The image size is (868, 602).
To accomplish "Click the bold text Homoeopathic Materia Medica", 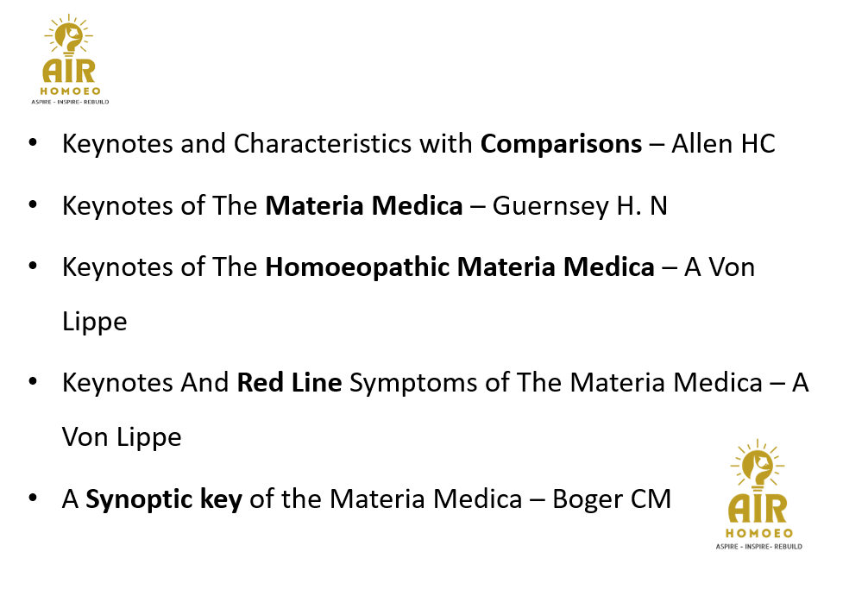I will pyautogui.click(x=459, y=267).
